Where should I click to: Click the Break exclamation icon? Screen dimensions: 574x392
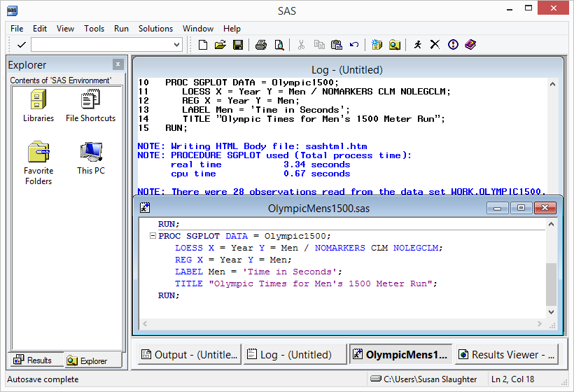click(453, 45)
